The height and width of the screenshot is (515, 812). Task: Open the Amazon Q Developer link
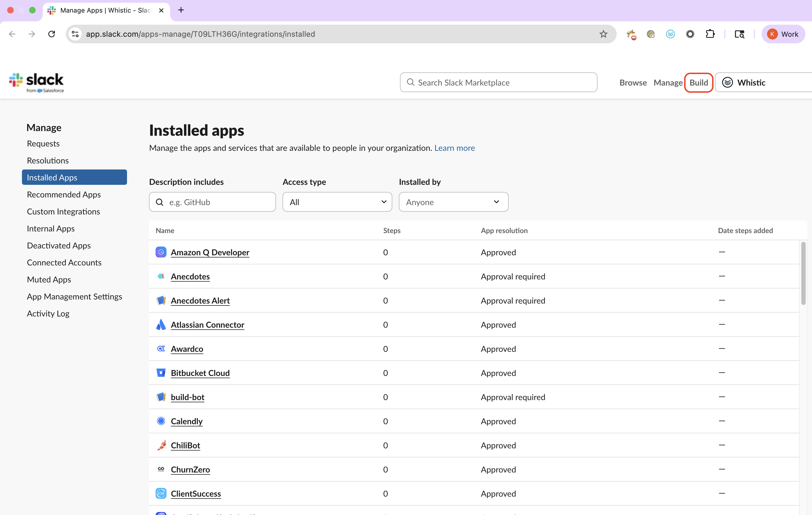(x=210, y=252)
